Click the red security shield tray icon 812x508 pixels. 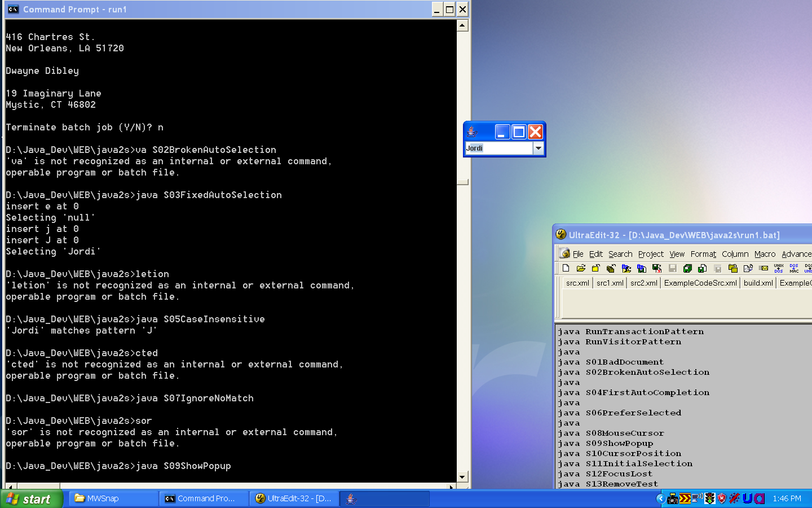pos(722,498)
